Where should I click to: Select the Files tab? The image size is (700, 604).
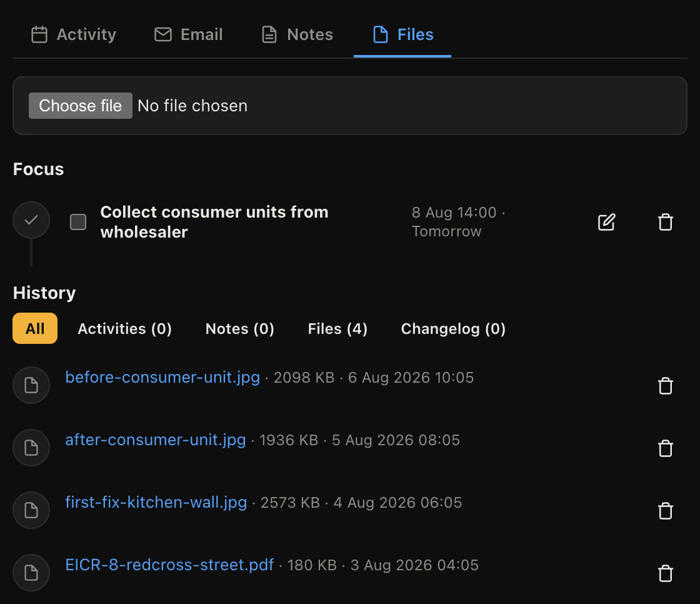click(x=402, y=34)
